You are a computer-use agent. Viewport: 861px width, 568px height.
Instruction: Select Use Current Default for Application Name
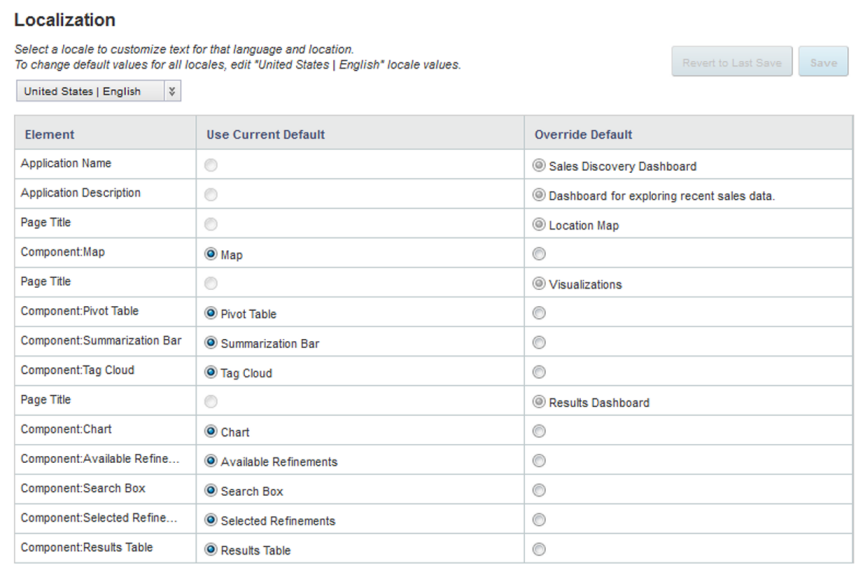click(x=211, y=166)
